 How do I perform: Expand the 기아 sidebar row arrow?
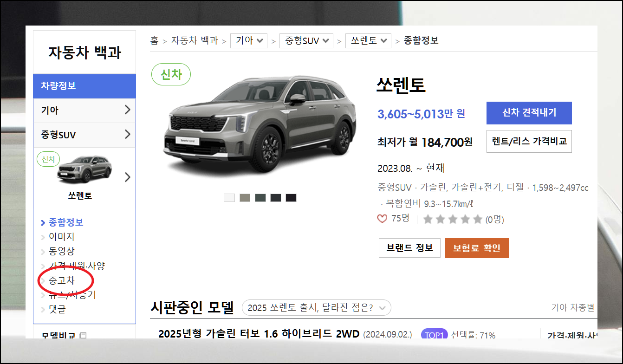pos(128,110)
